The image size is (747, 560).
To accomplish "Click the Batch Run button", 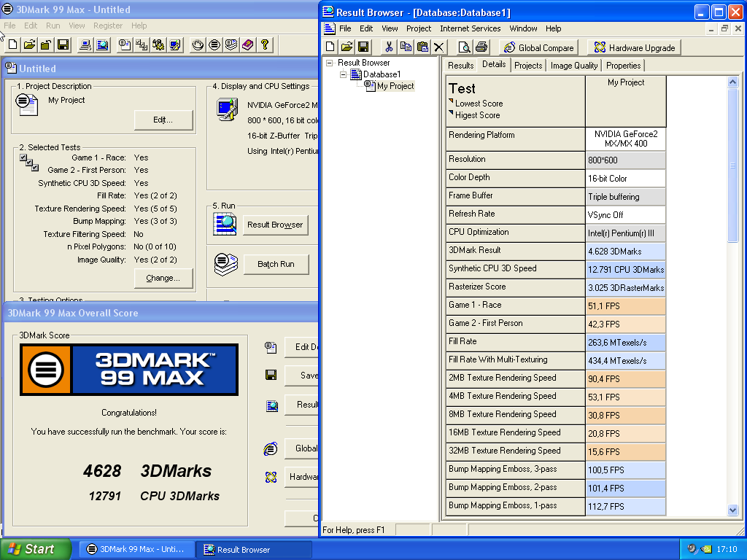I will (276, 264).
